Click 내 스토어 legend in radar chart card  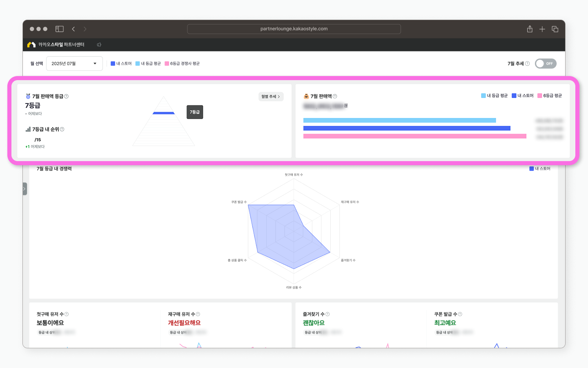click(540, 168)
